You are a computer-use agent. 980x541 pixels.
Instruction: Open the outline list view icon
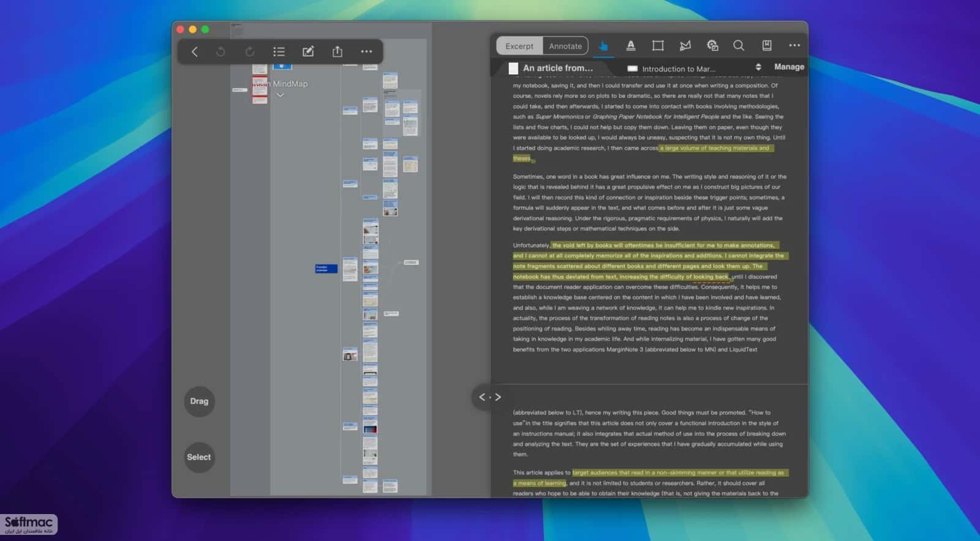click(x=279, y=52)
